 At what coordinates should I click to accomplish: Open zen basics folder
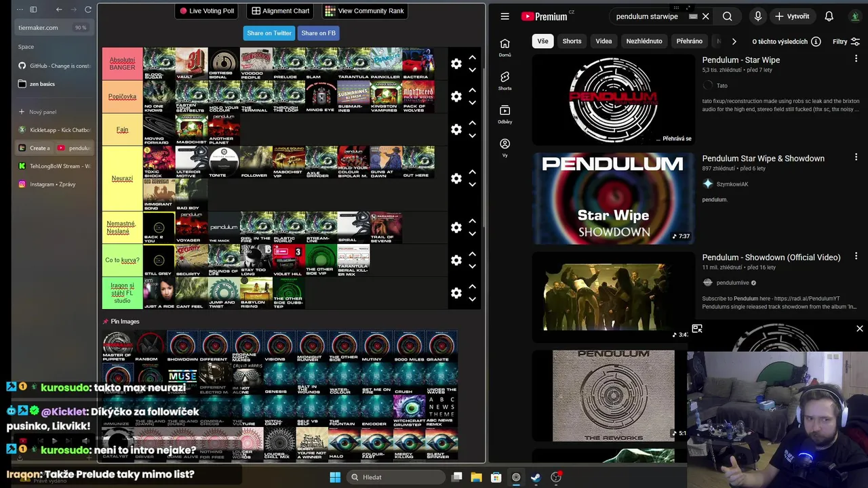coord(55,84)
